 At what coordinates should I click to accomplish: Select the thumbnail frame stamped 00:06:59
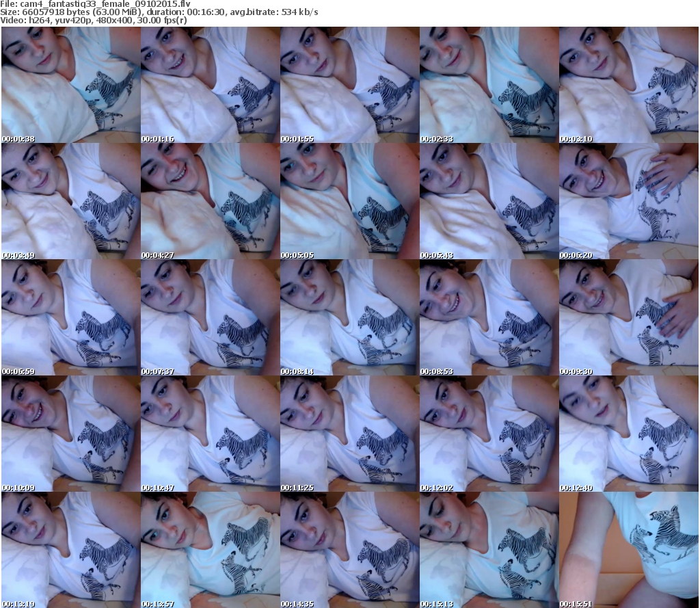[71, 317]
